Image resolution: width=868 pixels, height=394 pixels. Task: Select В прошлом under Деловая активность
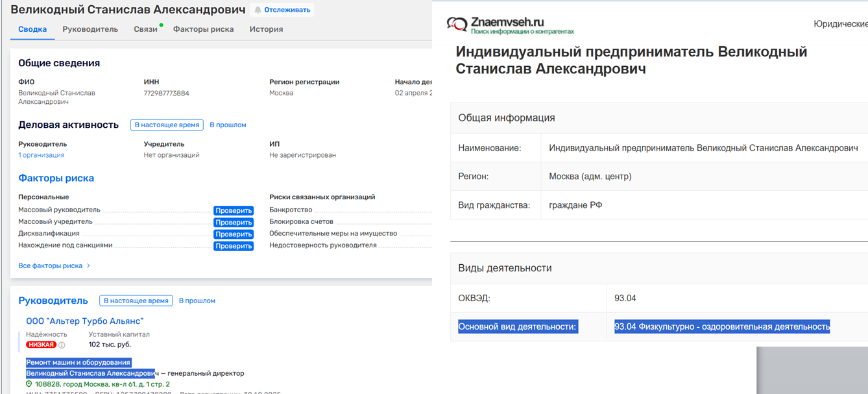tap(228, 125)
